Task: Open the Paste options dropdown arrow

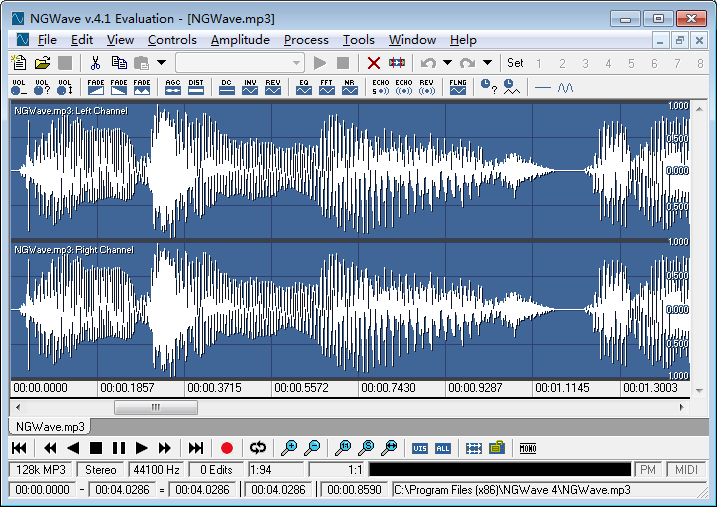Action: click(161, 63)
